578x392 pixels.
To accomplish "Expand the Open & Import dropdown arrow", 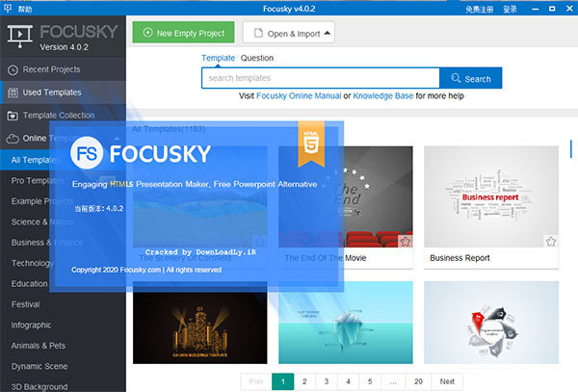I will pyautogui.click(x=327, y=33).
